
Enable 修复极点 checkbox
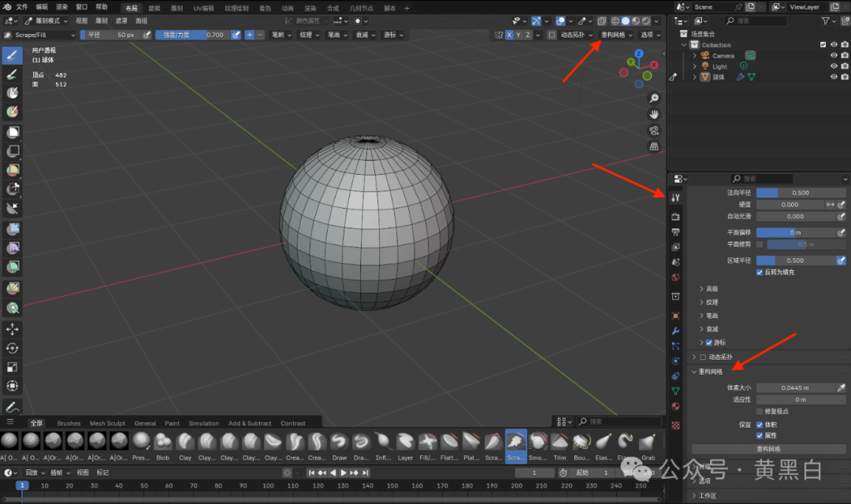(760, 412)
